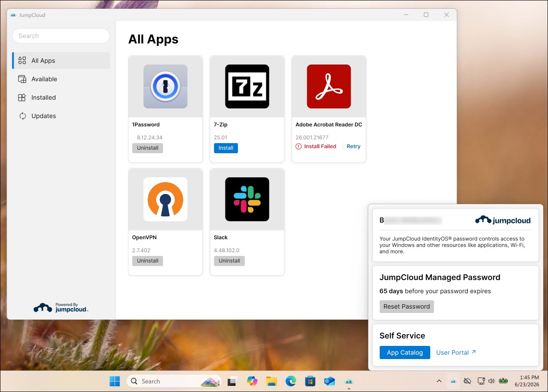Click the Windows taskbar search box
This screenshot has height=392, width=548.
[175, 381]
